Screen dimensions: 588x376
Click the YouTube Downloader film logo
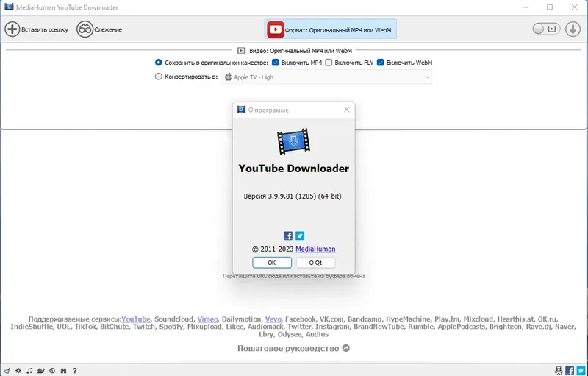coord(293,141)
